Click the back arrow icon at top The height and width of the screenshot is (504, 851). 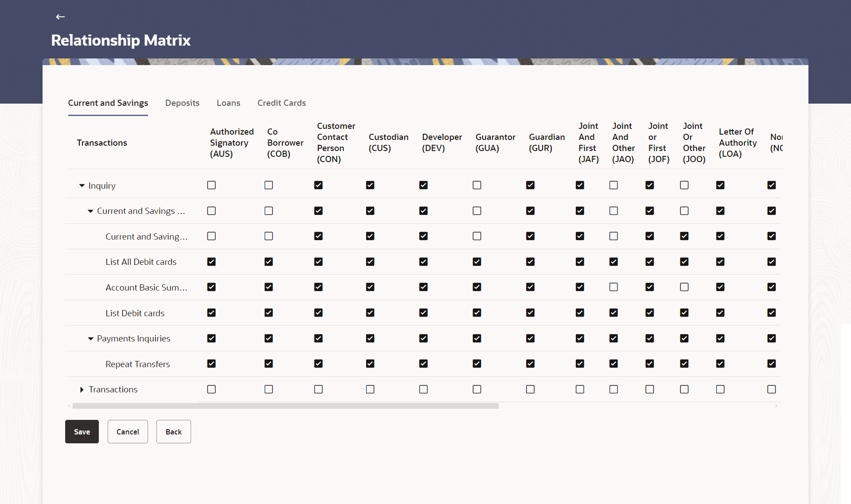(60, 17)
